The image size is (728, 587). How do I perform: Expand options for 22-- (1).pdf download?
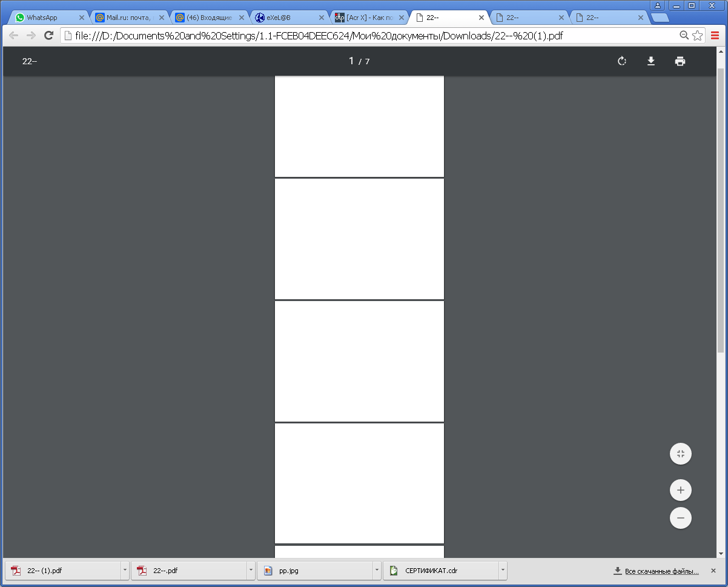[125, 571]
